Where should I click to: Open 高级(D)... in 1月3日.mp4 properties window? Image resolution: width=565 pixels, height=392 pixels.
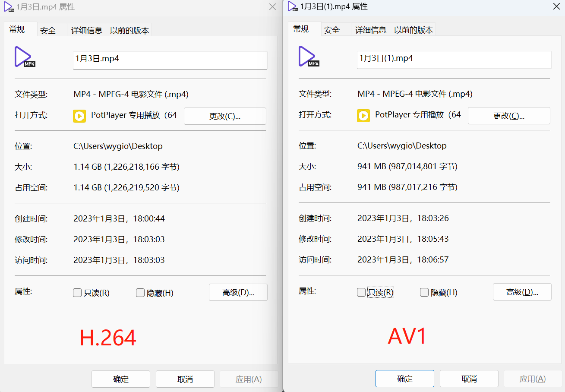point(238,292)
